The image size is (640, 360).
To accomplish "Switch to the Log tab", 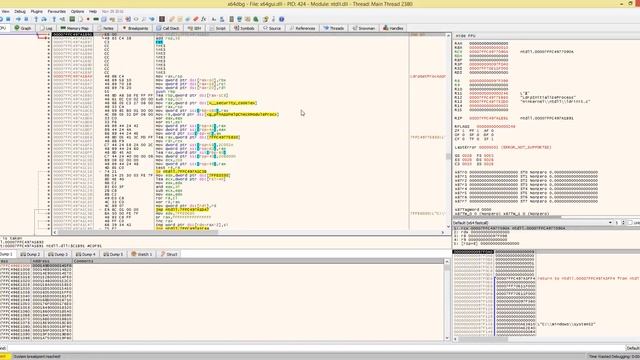I will 46,28.
